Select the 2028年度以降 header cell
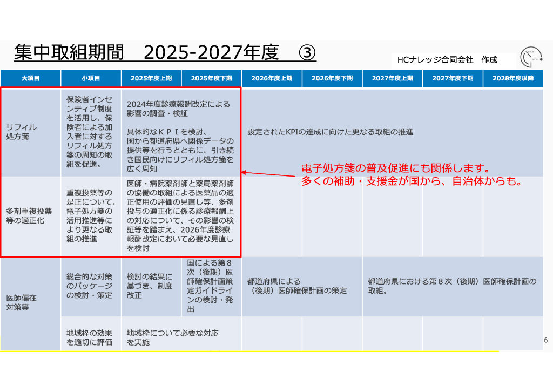This screenshot has height=392, width=553. [x=512, y=78]
